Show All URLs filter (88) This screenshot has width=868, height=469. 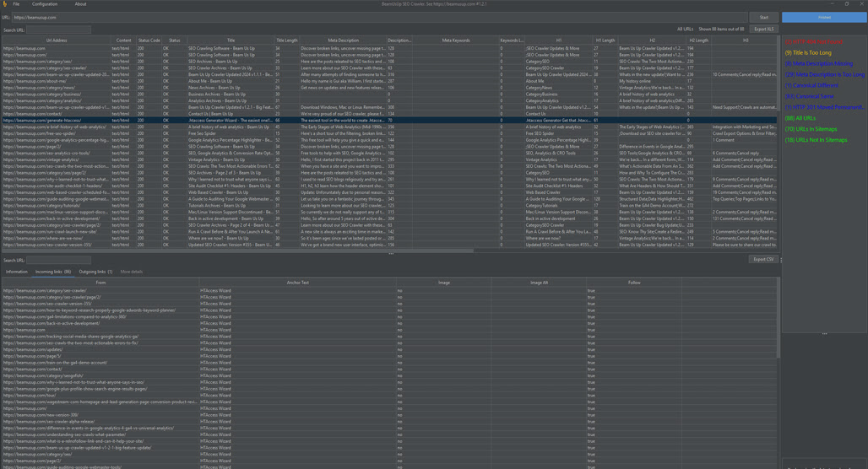coord(800,118)
